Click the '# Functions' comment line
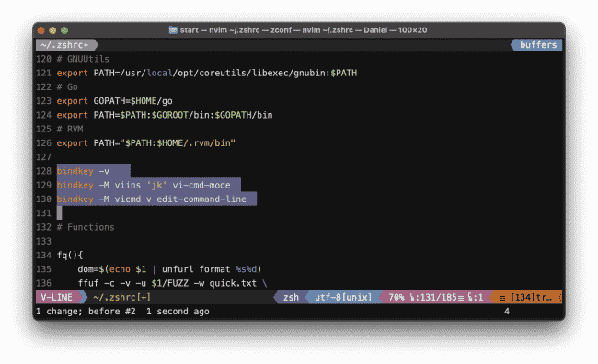The height and width of the screenshot is (364, 598). (86, 227)
